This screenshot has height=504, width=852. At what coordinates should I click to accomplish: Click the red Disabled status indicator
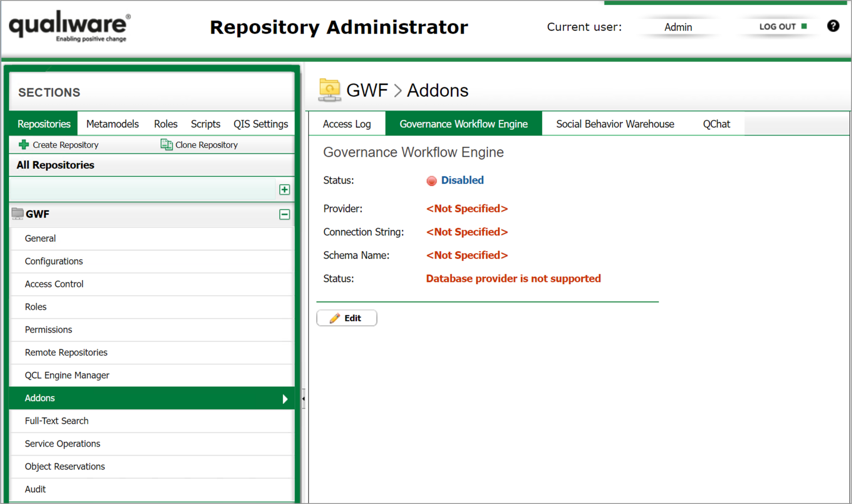pyautogui.click(x=431, y=180)
